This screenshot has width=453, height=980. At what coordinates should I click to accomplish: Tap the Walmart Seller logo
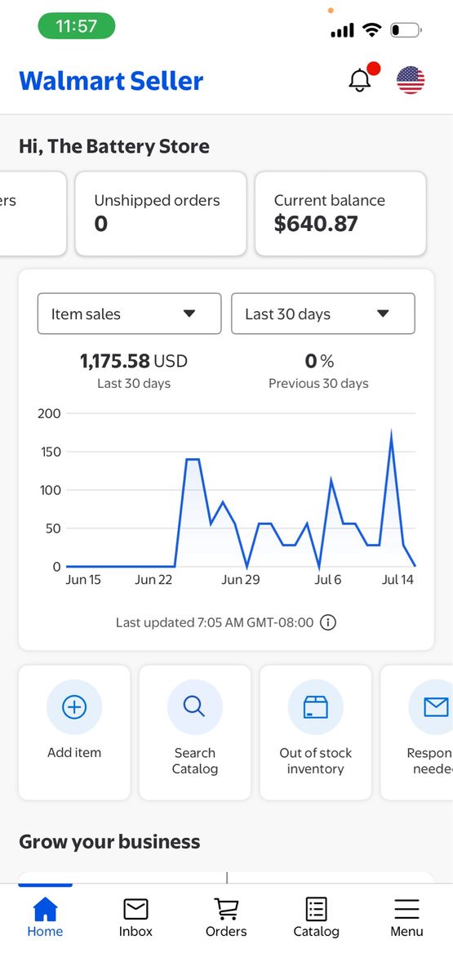coord(111,80)
